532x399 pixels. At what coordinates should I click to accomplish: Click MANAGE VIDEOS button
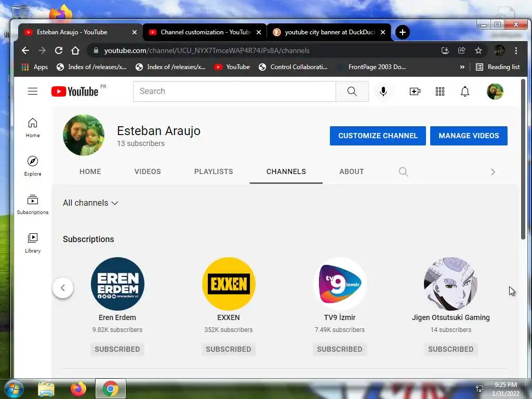469,136
